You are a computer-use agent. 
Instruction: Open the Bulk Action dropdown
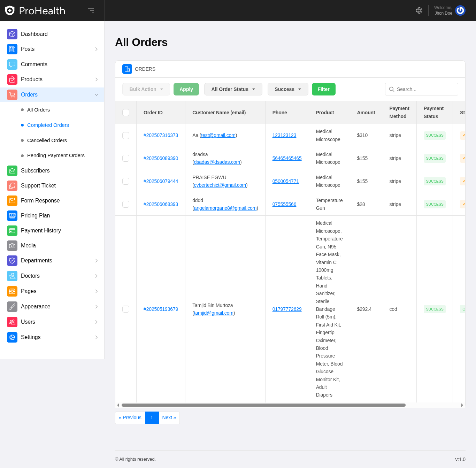[x=146, y=89]
